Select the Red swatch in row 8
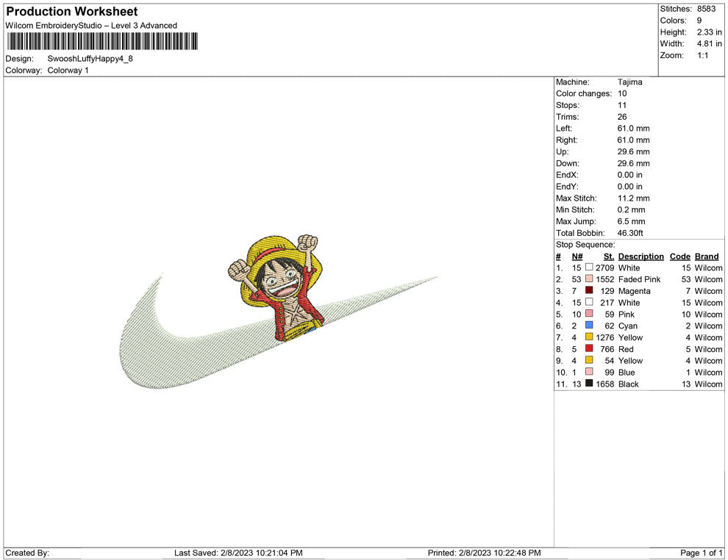Viewport: 728px width, 560px height. pyautogui.click(x=588, y=349)
